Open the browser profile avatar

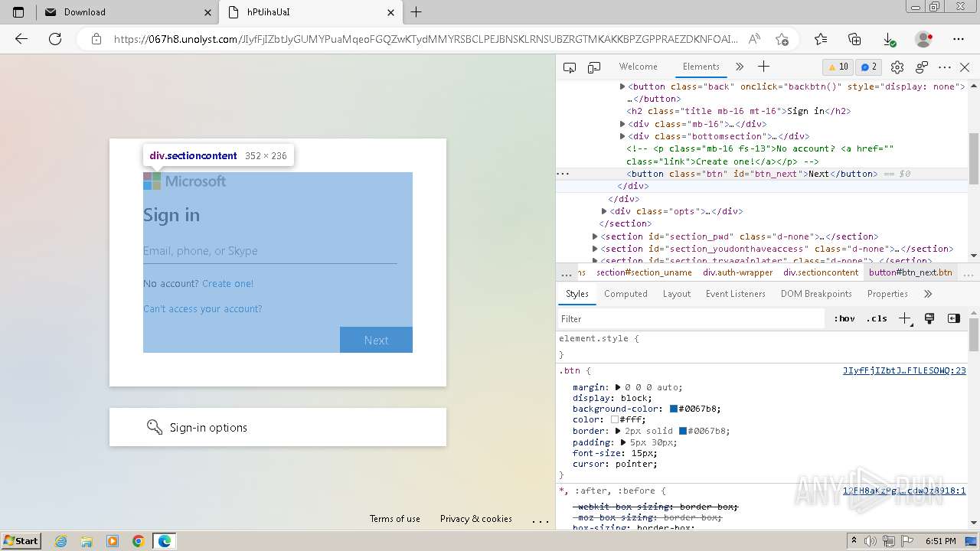pyautogui.click(x=924, y=39)
